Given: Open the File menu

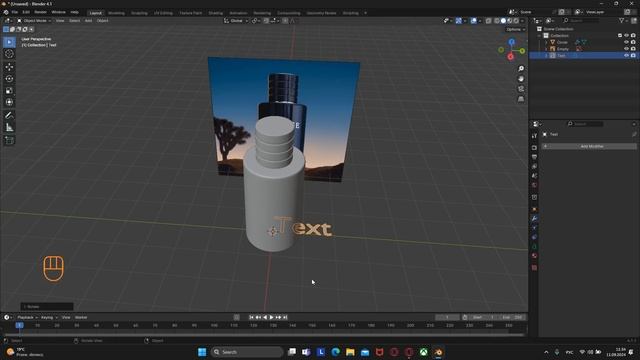Looking at the screenshot, I should tap(15, 12).
